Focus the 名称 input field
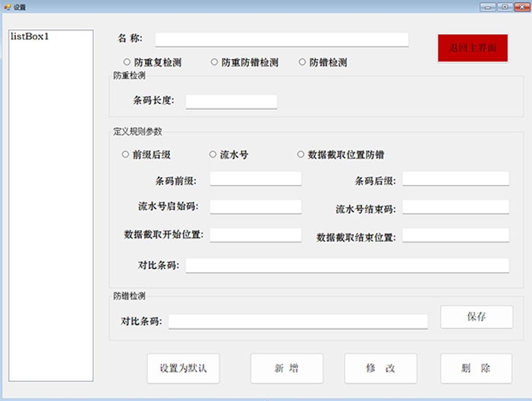The width and height of the screenshot is (532, 401). [x=282, y=39]
